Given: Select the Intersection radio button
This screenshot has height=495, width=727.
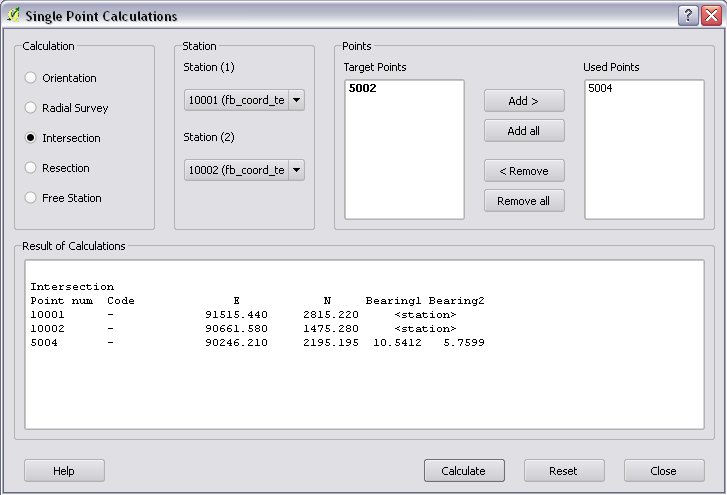Looking at the screenshot, I should point(32,138).
